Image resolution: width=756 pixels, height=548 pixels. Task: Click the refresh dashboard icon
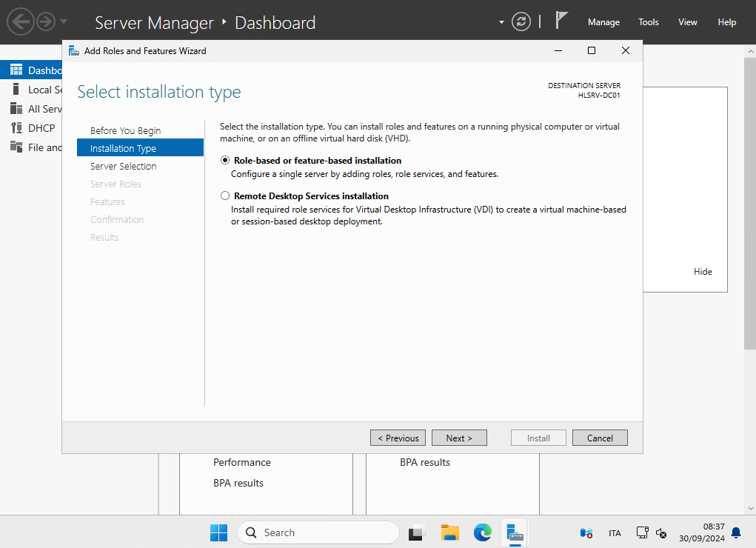click(x=521, y=21)
